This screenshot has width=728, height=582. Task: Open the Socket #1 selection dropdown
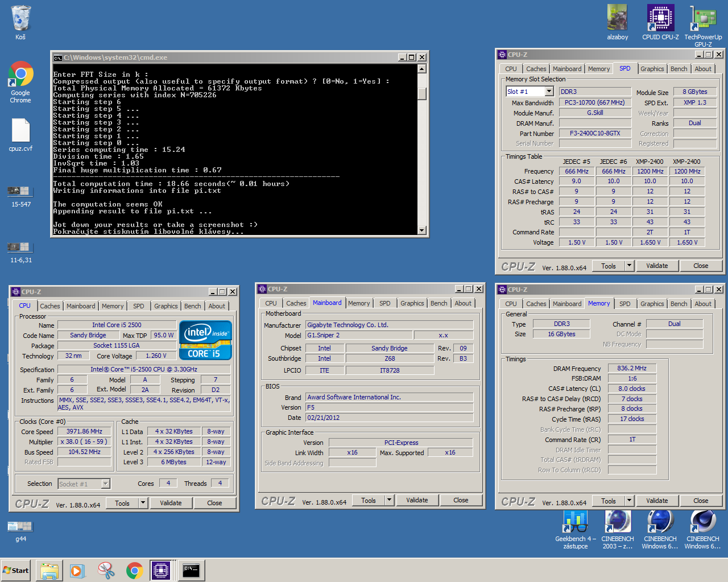(x=105, y=484)
